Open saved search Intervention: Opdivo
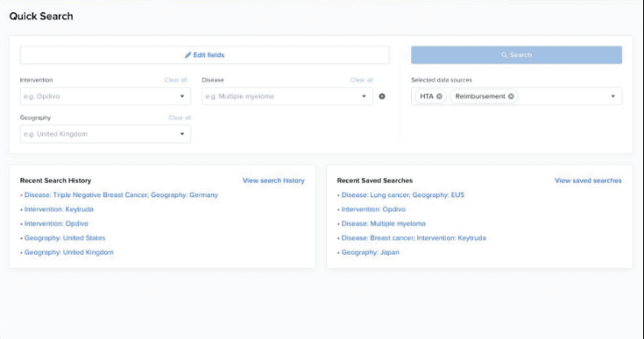This screenshot has width=644, height=339. pyautogui.click(x=373, y=209)
